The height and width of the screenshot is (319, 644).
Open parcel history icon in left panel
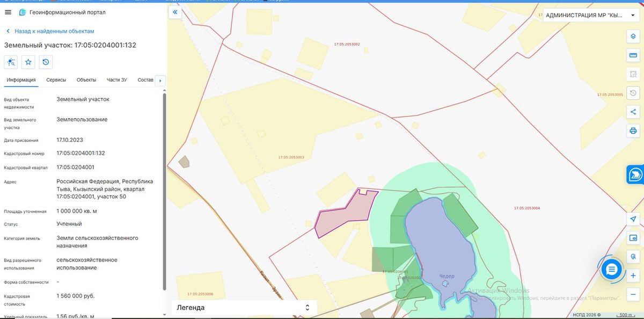[46, 62]
